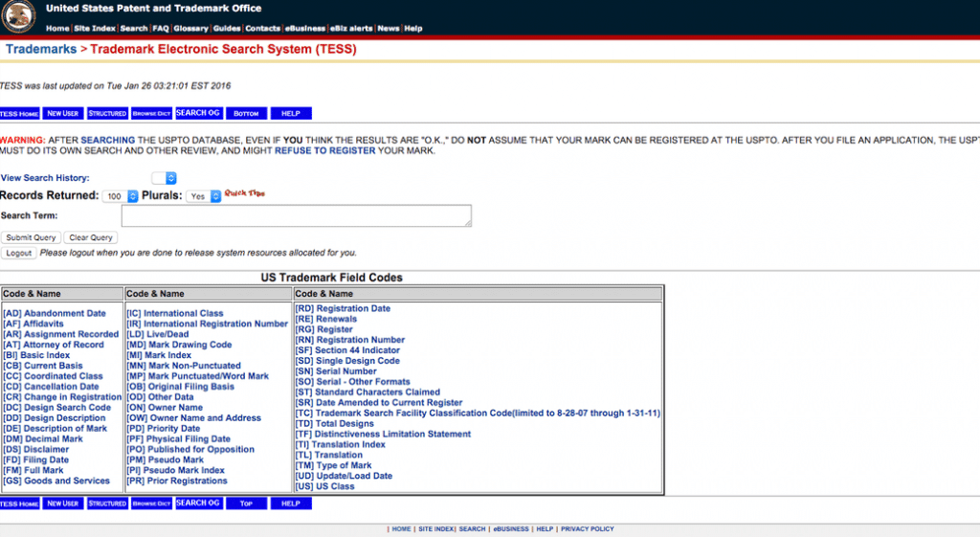The image size is (980, 537).
Task: Select the [RD] Registration Date code
Action: coord(343,309)
